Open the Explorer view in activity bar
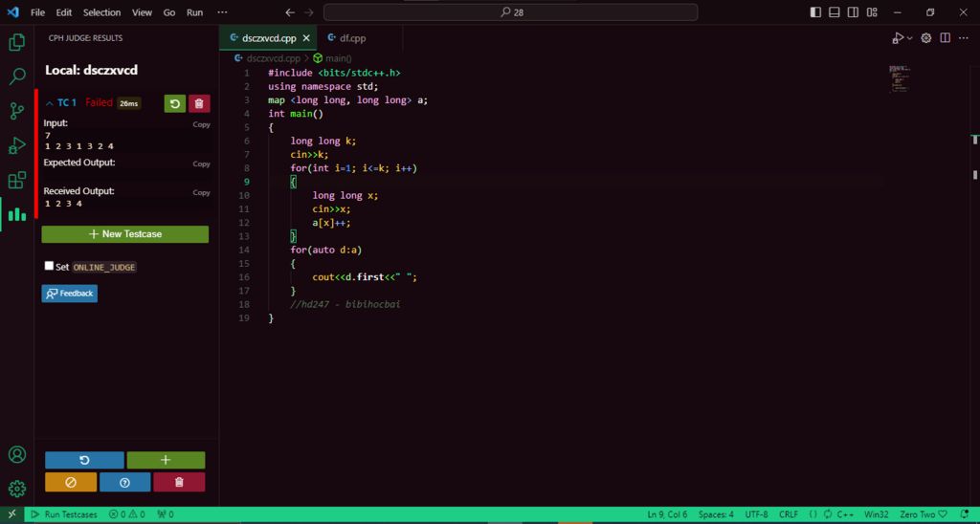 click(x=17, y=42)
